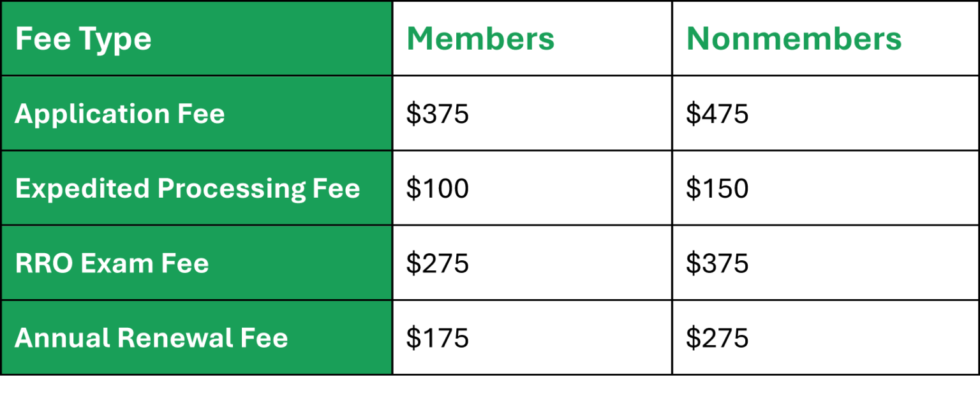This screenshot has height=412, width=980.
Task: Click the Application Fee row label
Action: 120,114
